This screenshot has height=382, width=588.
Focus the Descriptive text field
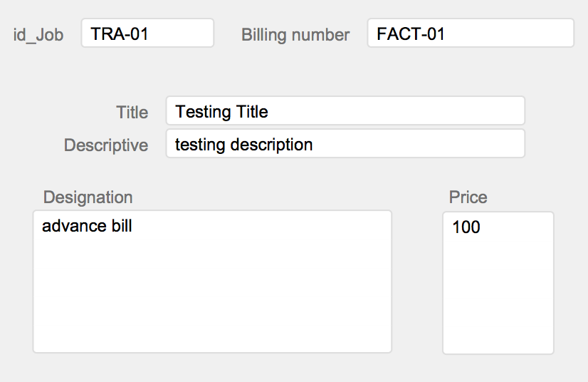click(x=345, y=143)
